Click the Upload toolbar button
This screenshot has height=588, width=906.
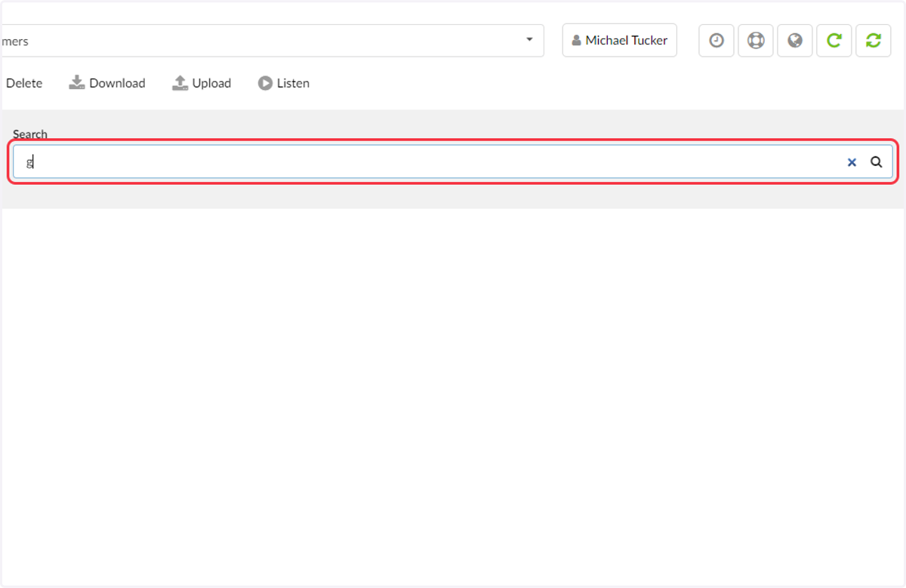tap(202, 83)
